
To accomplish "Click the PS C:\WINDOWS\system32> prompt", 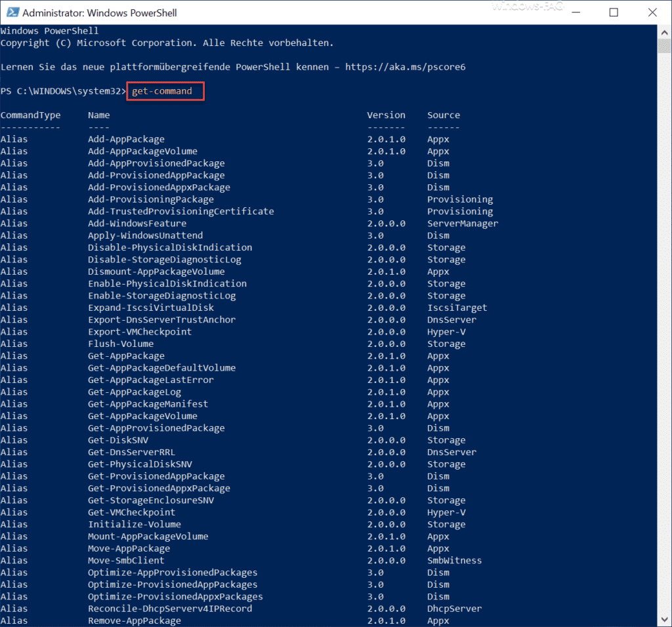I will [64, 91].
